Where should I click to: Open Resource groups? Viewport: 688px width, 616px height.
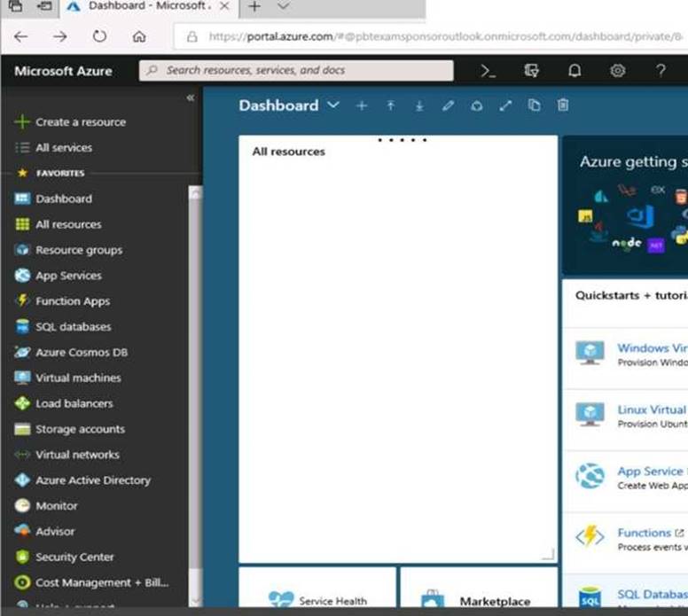coord(68,250)
